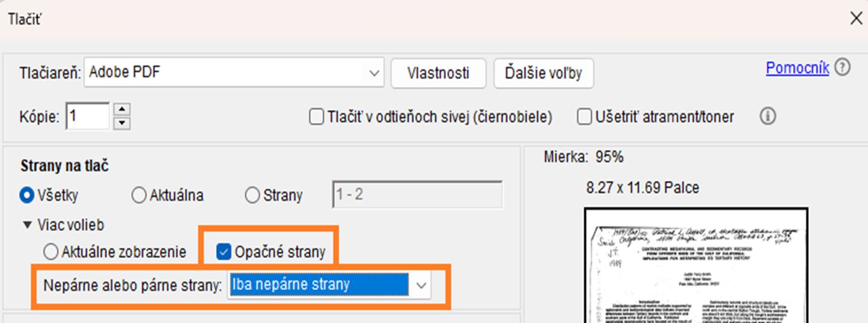Close the Tlačiť dialog
The image size is (868, 323).
pos(856,19)
